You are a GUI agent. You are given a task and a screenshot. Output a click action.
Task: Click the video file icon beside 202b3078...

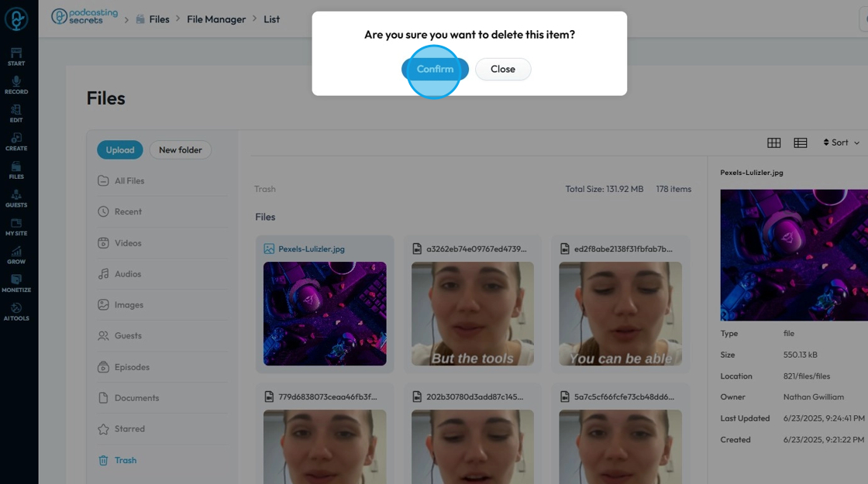tap(417, 396)
